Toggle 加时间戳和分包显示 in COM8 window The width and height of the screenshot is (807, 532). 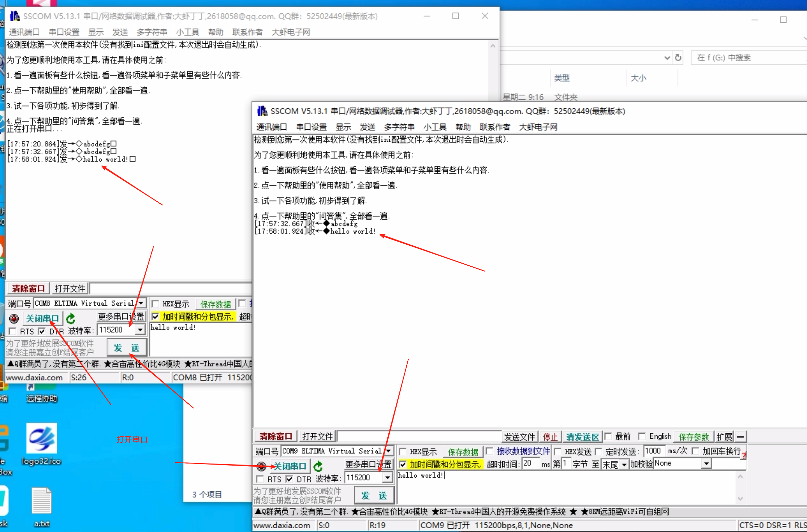pyautogui.click(x=155, y=316)
